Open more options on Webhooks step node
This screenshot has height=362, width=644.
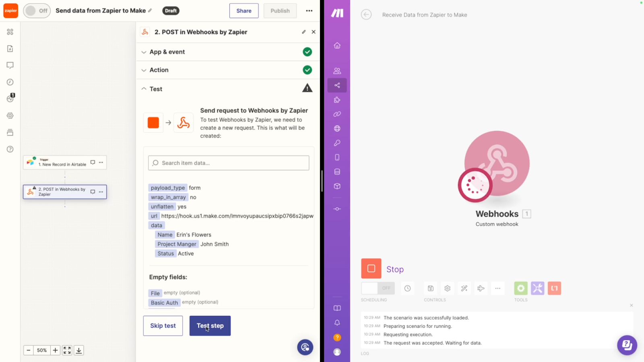pos(101,192)
